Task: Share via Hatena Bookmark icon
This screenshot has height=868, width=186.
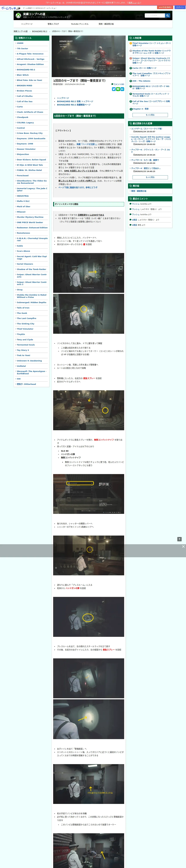Action: pos(122,89)
